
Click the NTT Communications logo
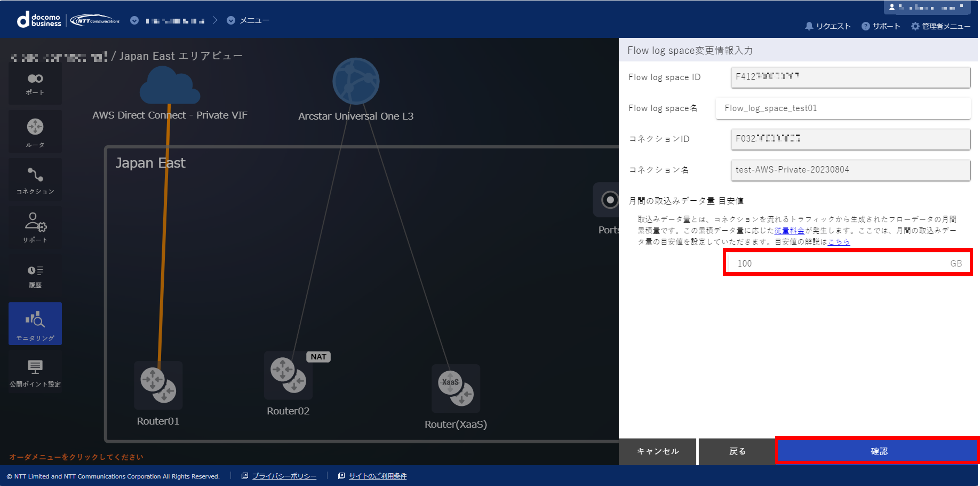(x=95, y=21)
